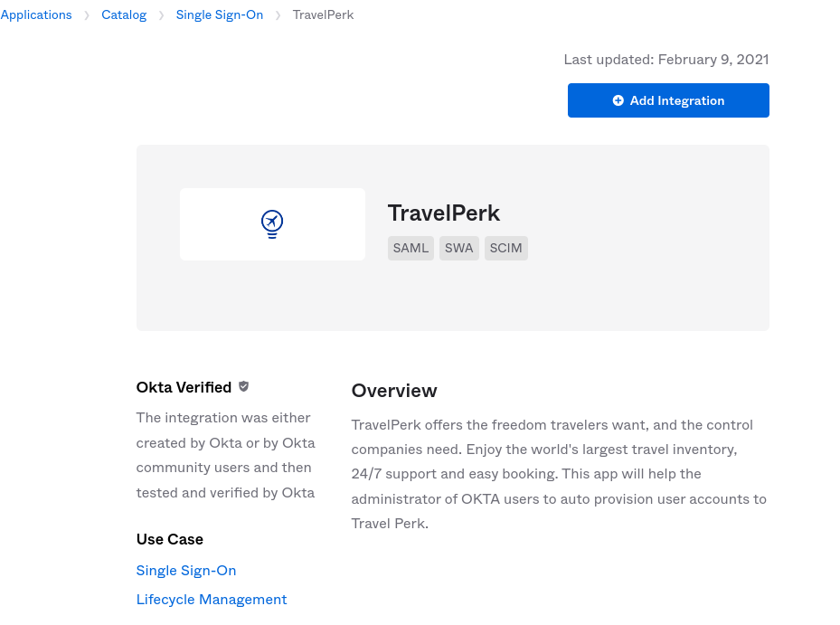The height and width of the screenshot is (625, 840).
Task: Open Single Sign-On use case link
Action: (x=186, y=571)
